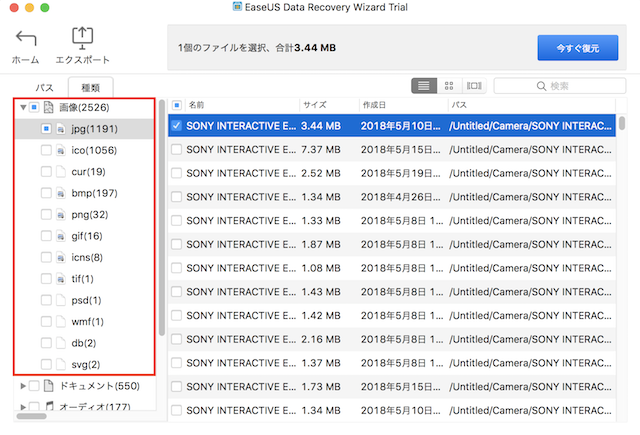Select the file row sized 1.87 MB
Image resolution: width=640 pixels, height=435 pixels.
(392, 244)
